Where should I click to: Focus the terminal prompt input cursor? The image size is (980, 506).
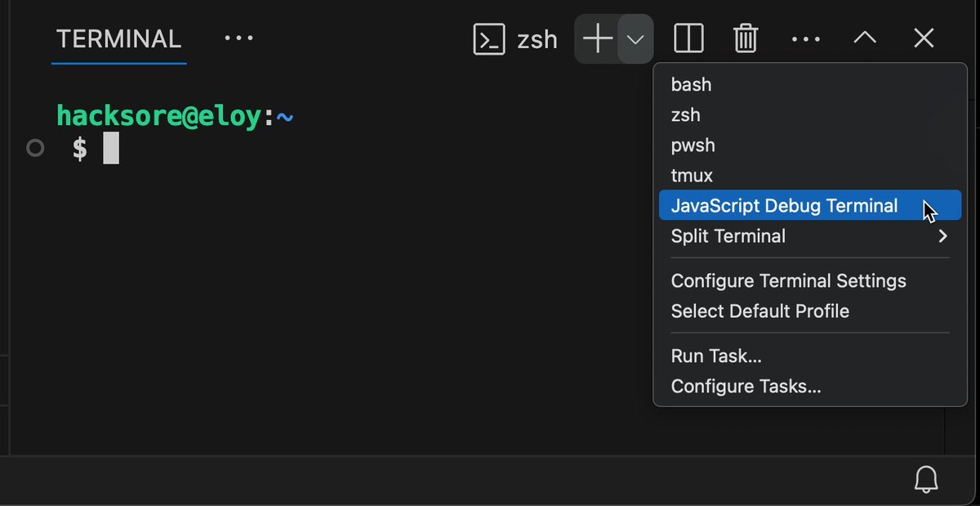tap(111, 149)
